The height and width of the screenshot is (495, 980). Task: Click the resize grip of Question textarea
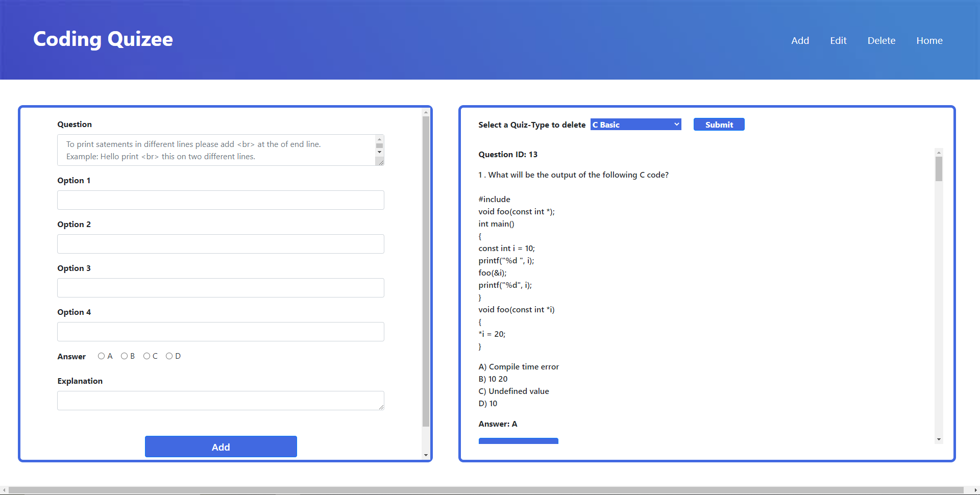click(x=380, y=162)
